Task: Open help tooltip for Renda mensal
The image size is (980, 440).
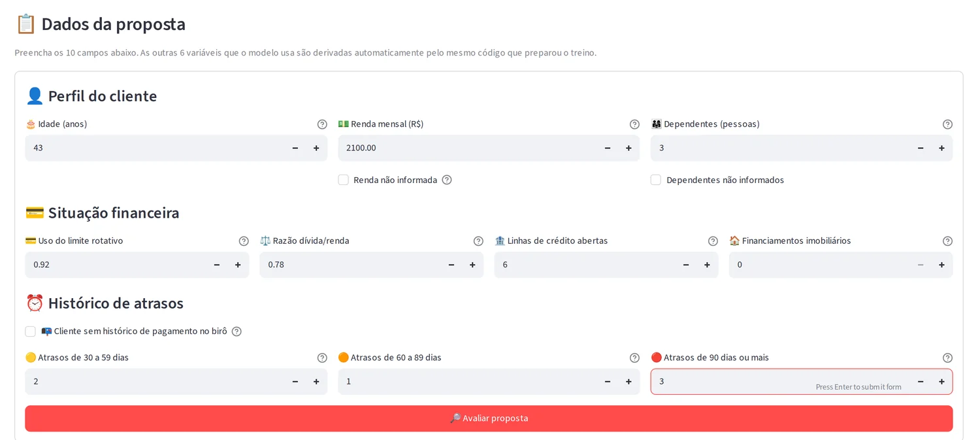Action: pyautogui.click(x=634, y=124)
